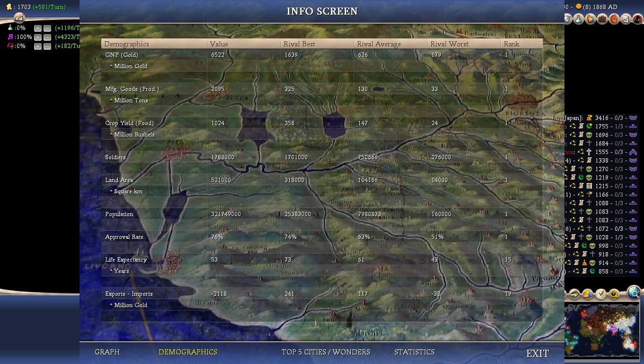Click the orange sun icon beside 1868 AD
This screenshot has height=364, width=644.
[x=579, y=7]
